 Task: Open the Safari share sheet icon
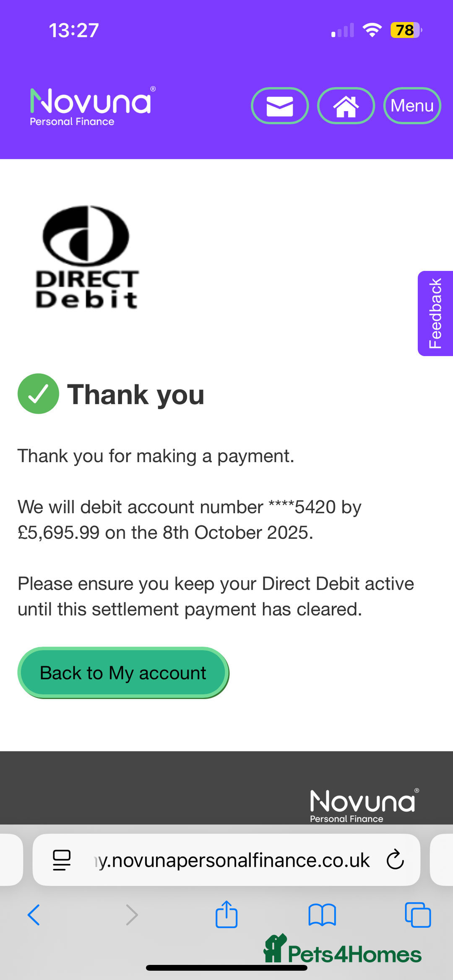[226, 915]
